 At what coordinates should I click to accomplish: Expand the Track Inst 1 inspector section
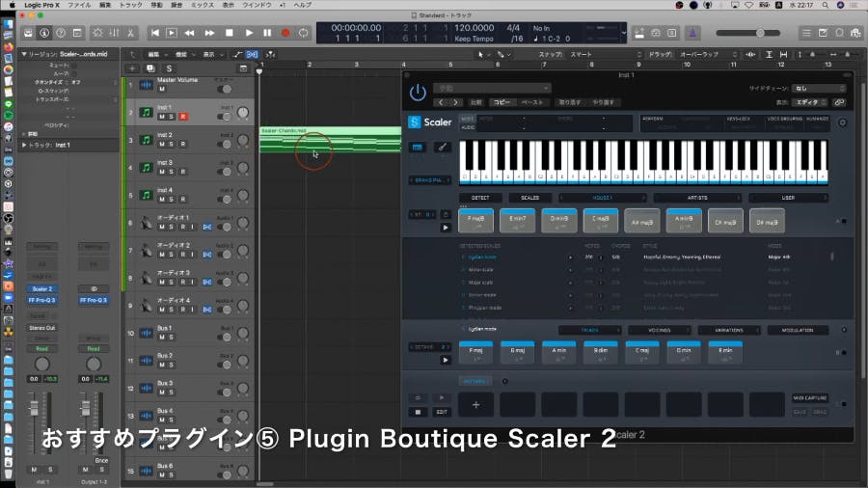click(x=24, y=145)
